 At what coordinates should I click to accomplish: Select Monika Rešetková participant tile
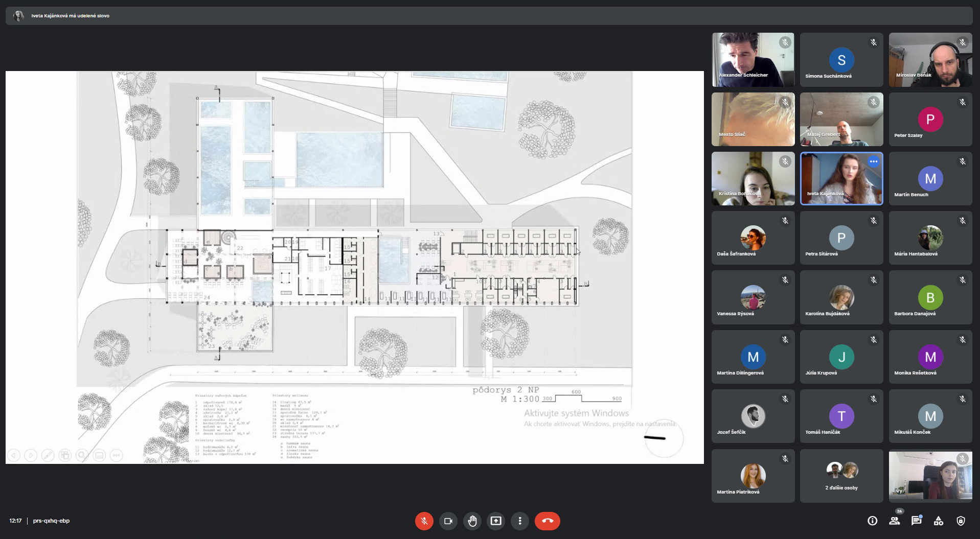click(x=930, y=357)
